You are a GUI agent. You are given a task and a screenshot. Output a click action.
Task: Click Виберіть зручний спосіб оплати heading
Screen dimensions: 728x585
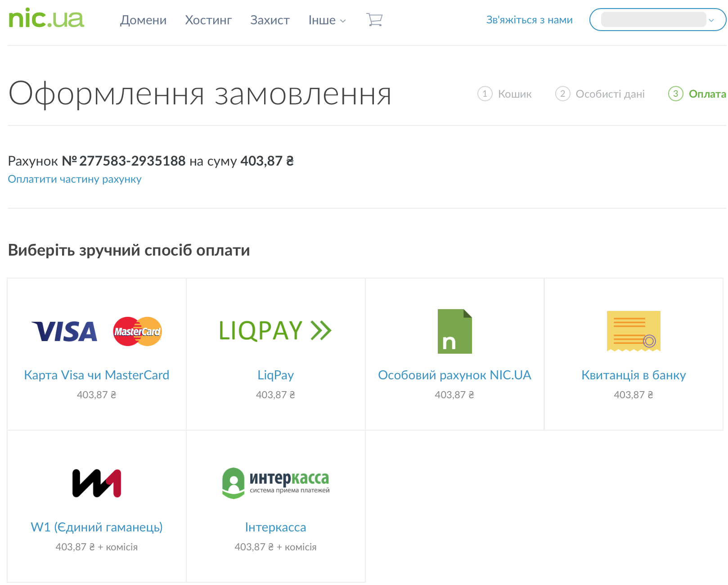coord(129,250)
